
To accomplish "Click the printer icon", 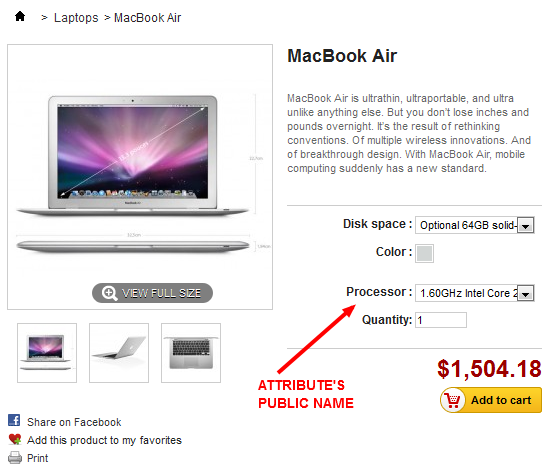I will point(15,458).
